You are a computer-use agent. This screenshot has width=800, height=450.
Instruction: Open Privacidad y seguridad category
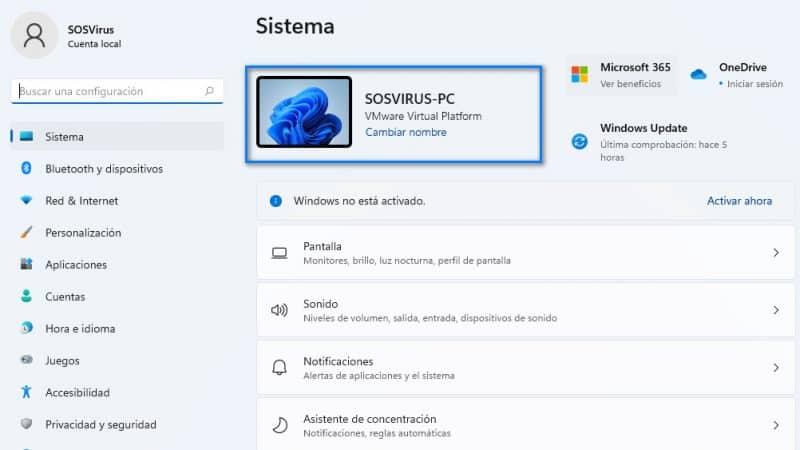[100, 425]
